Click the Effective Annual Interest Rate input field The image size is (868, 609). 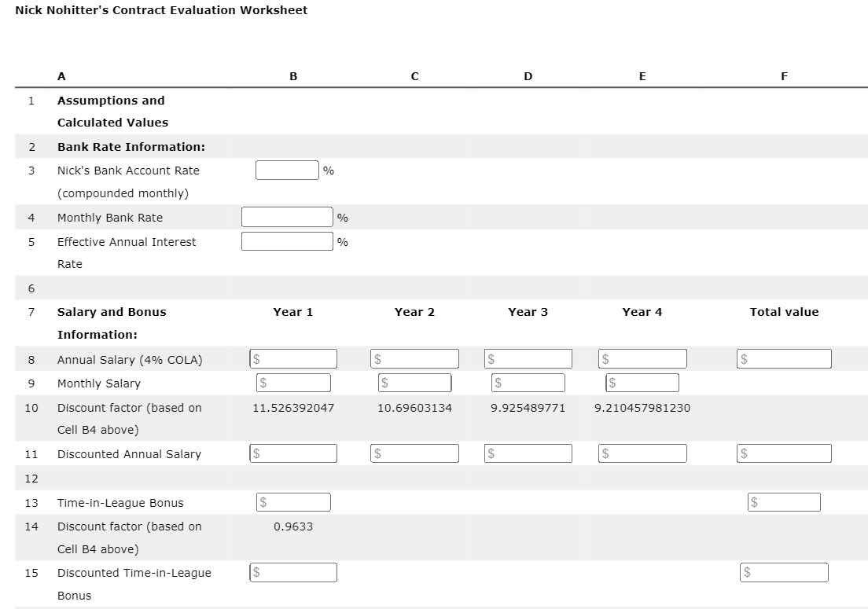pos(286,240)
